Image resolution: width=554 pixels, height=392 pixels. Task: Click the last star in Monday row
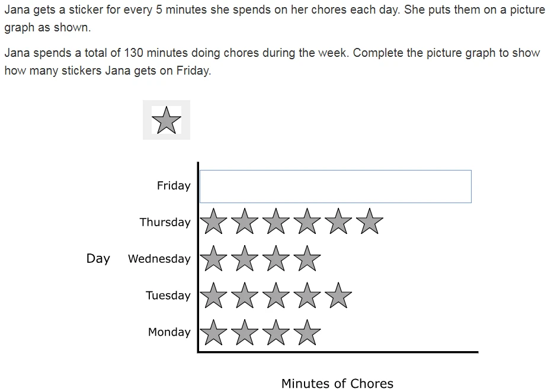point(307,332)
